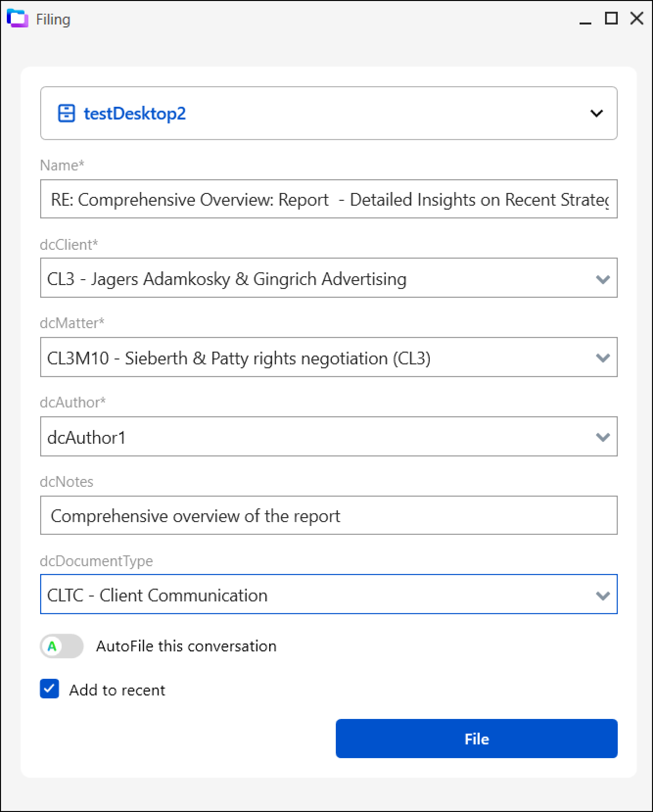The width and height of the screenshot is (653, 812).
Task: Enable AutoFile this conversation toggle
Action: tap(62, 646)
